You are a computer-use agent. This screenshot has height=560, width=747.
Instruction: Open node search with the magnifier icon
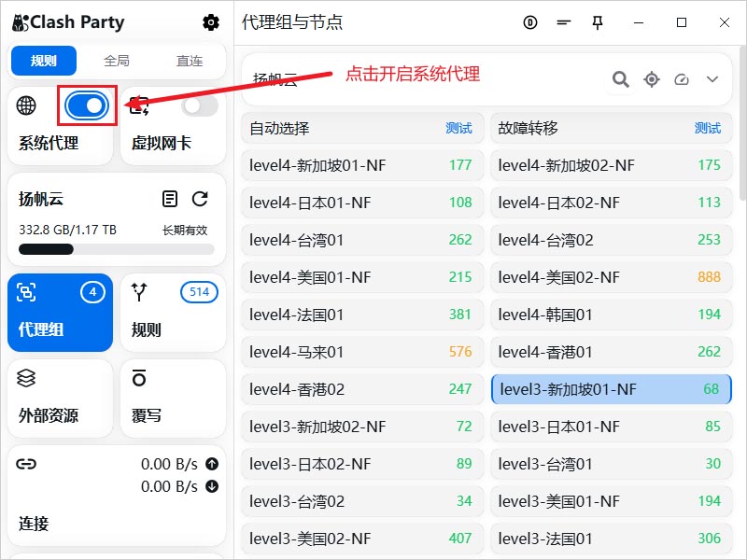(620, 79)
